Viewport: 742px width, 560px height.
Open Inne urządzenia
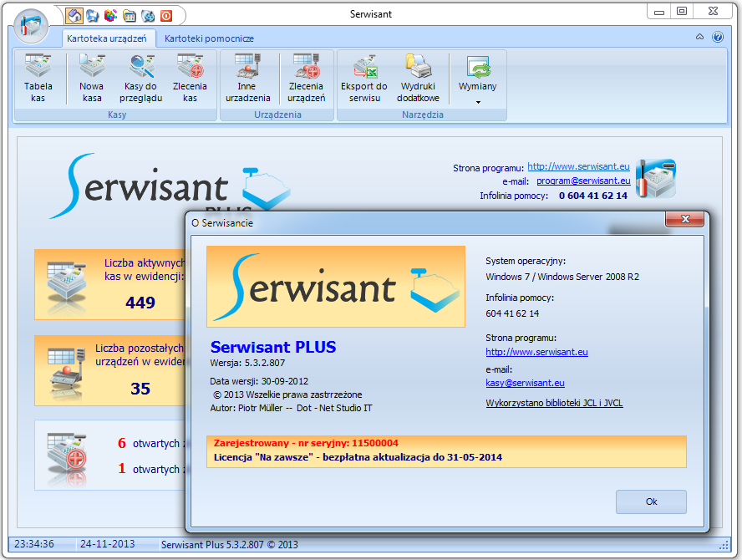coord(247,78)
